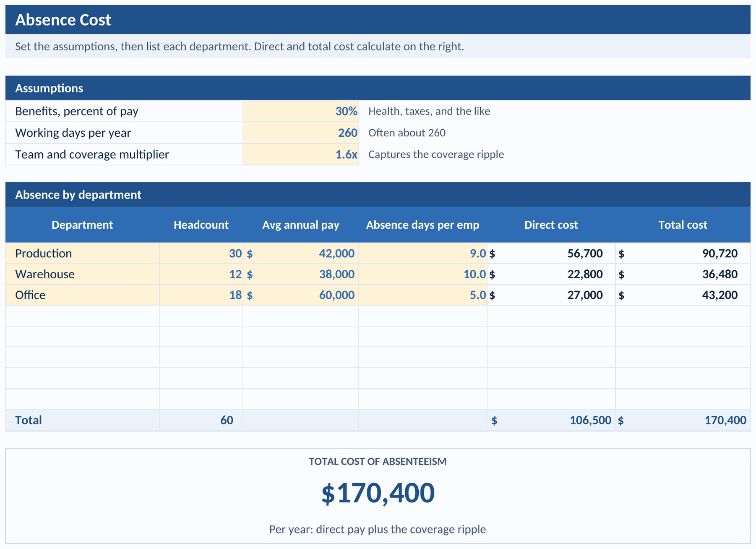Select Production absence days 9.0

pos(423,254)
